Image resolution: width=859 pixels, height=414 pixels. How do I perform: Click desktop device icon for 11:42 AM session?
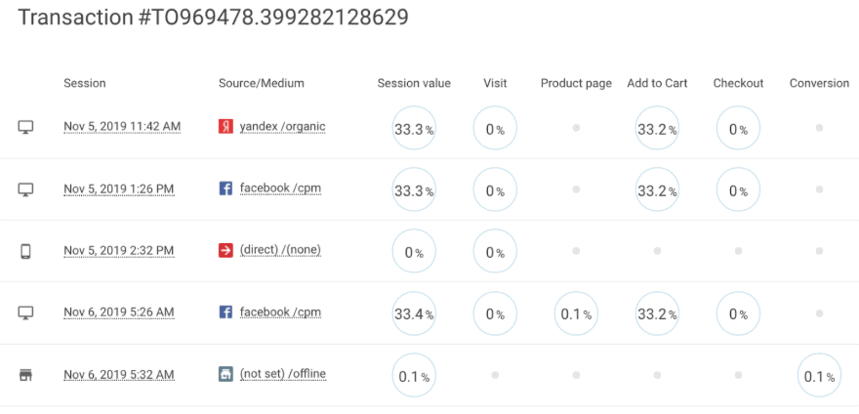pos(26,128)
